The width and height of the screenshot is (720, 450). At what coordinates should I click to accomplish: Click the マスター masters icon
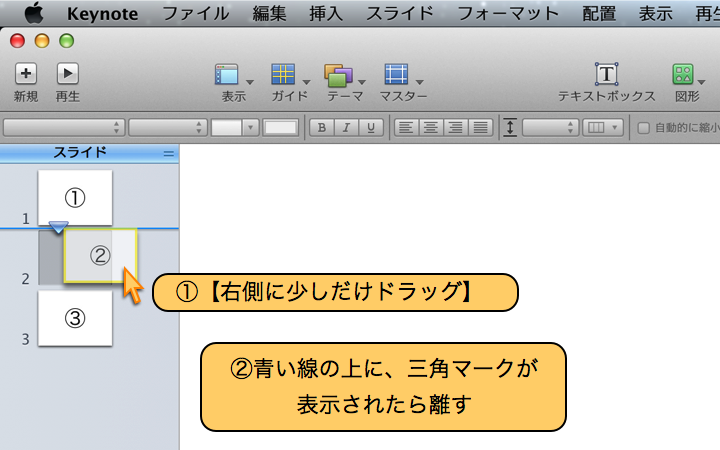click(396, 74)
